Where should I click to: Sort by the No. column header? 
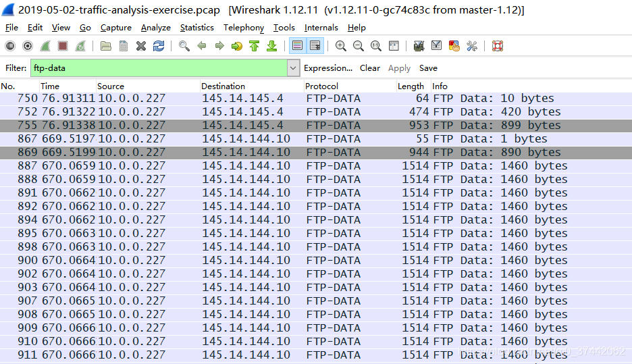(20, 86)
